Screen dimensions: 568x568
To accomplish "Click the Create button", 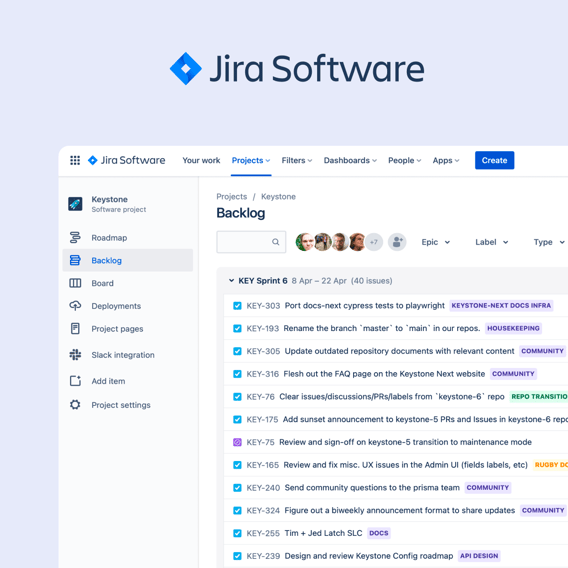I will pos(494,160).
